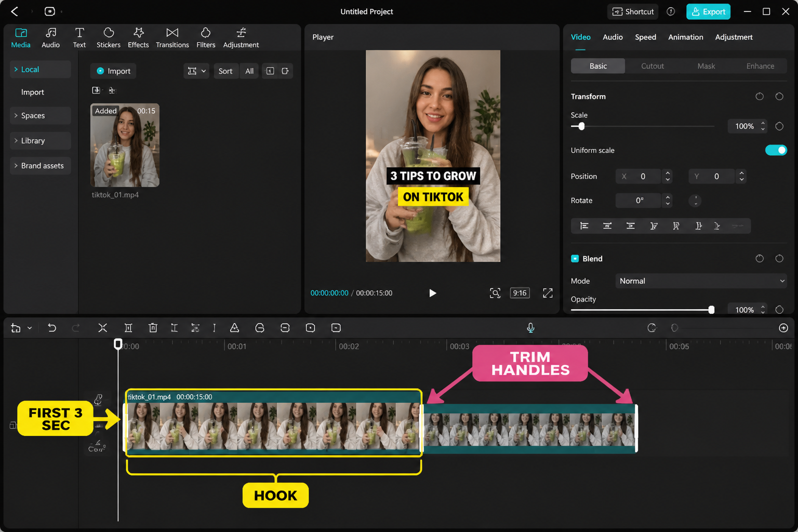Click the back arrow in title bar
The height and width of the screenshot is (532, 798).
coord(15,11)
